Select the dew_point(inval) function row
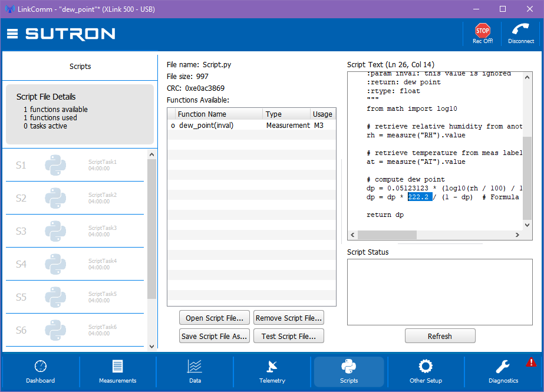Image resolution: width=544 pixels, height=392 pixels. pyautogui.click(x=252, y=125)
